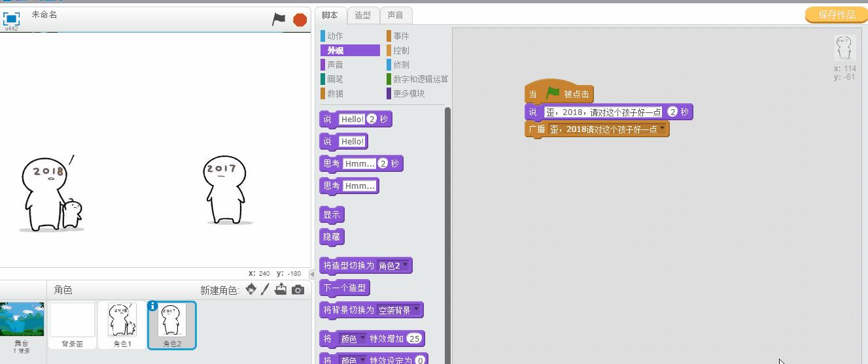Stop the project with red stop icon

pyautogui.click(x=300, y=20)
